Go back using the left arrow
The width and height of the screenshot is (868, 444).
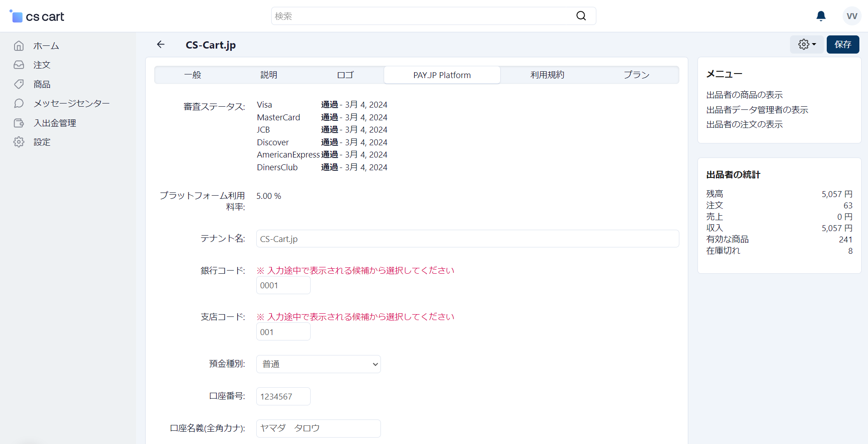point(161,44)
